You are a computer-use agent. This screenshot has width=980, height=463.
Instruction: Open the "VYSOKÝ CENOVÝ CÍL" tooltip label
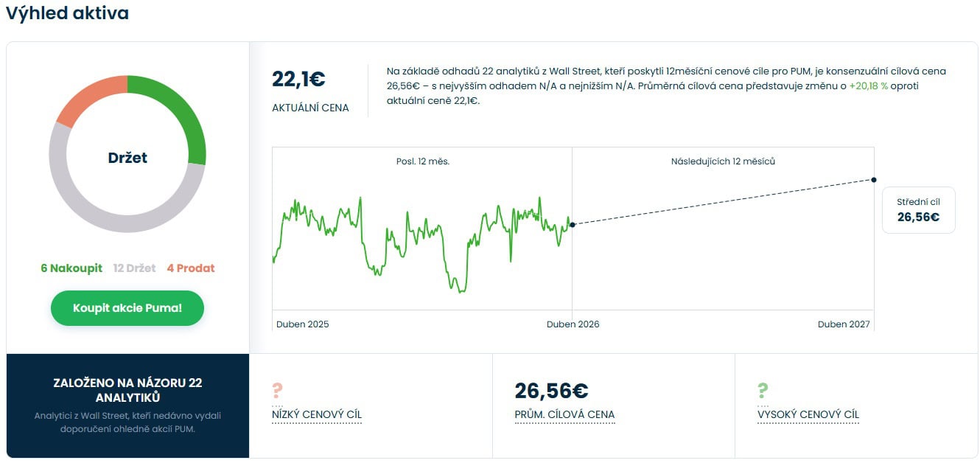808,415
